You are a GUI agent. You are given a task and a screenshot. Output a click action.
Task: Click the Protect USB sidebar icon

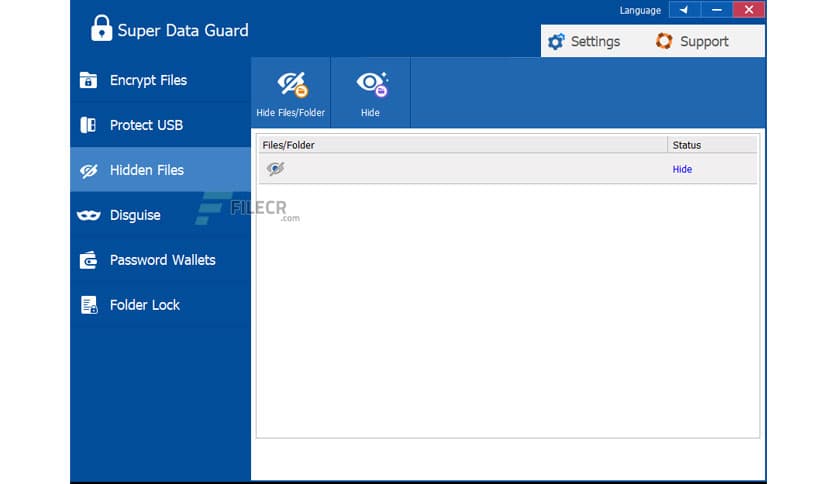pyautogui.click(x=88, y=125)
